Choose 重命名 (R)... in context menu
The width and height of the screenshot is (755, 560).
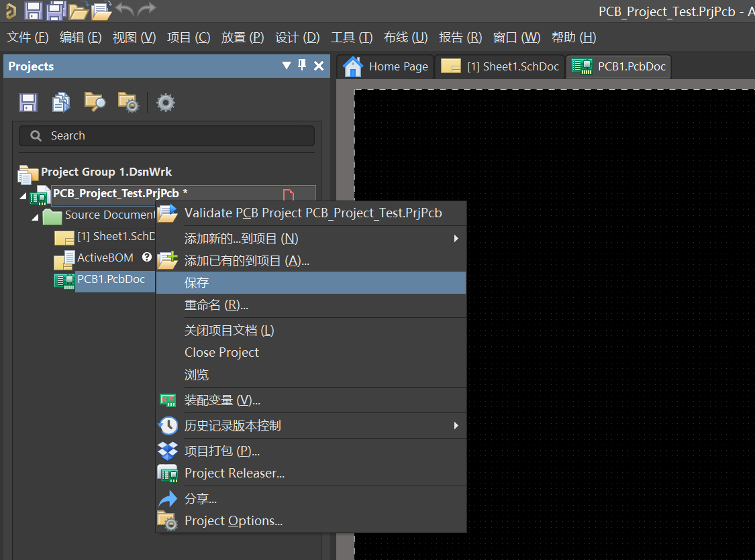click(x=311, y=305)
